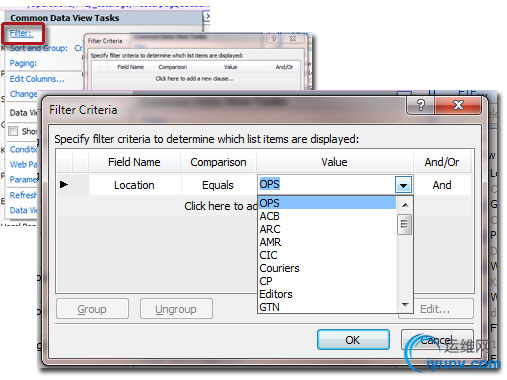Screen dimensions: 507x380
Task: Pick Couriers from the value list
Action: pos(327,268)
